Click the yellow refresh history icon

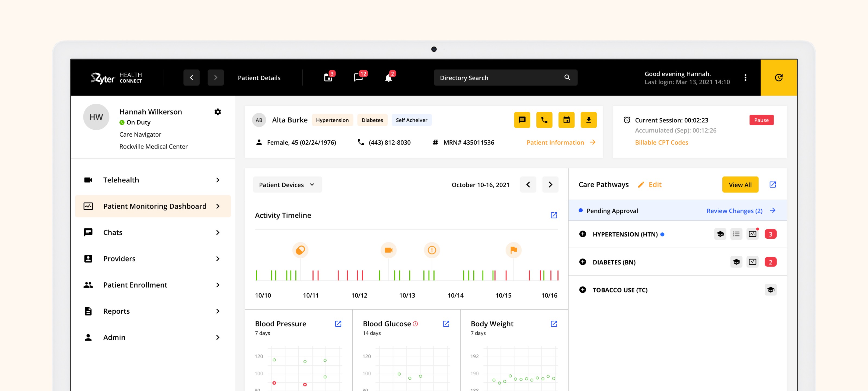click(778, 78)
